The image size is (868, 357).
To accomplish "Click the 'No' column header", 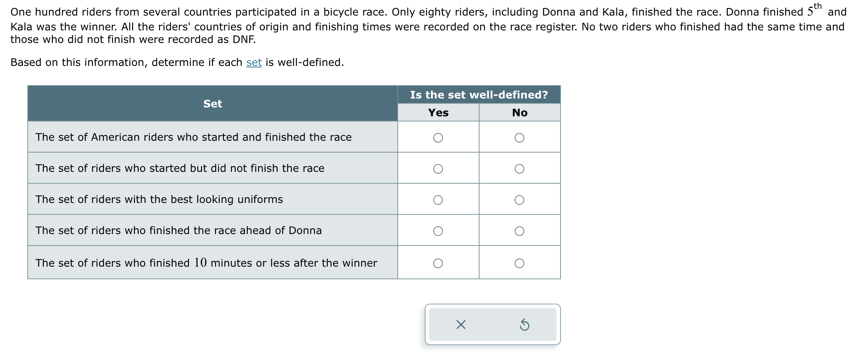I will tap(520, 113).
